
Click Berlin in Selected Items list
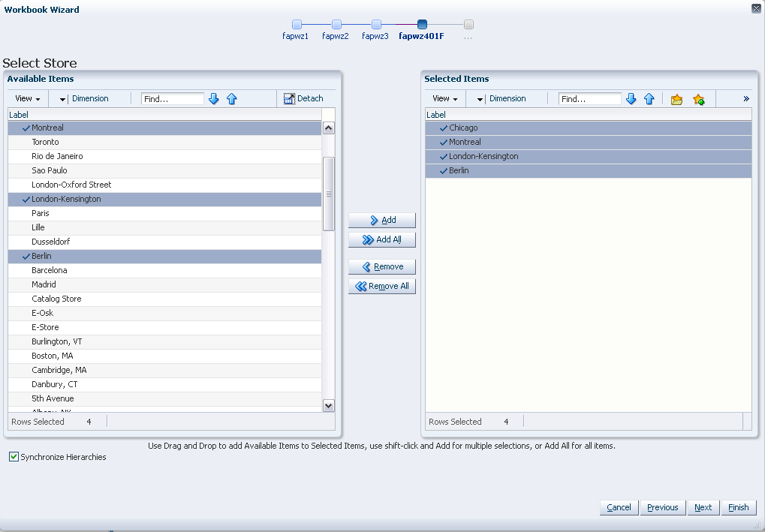click(589, 170)
